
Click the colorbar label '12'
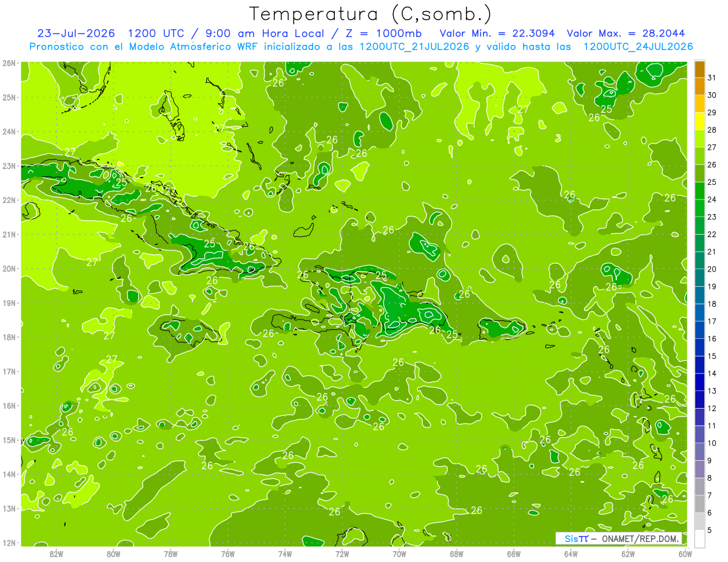[x=712, y=408]
